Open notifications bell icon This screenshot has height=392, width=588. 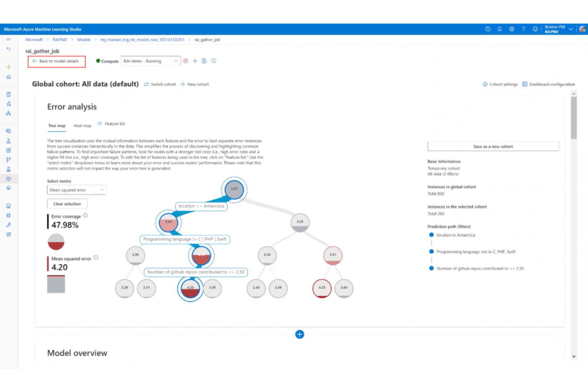pyautogui.click(x=499, y=29)
